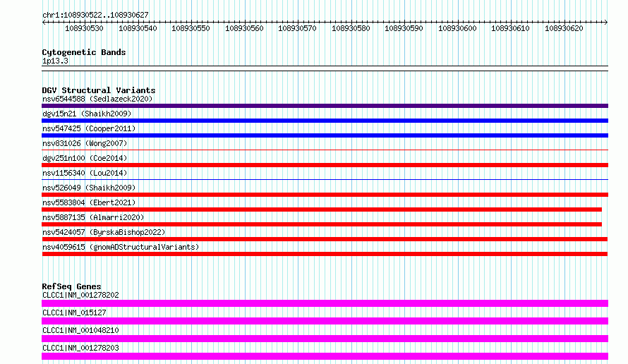Click the blue dgv15n21 variant bar

(325, 121)
